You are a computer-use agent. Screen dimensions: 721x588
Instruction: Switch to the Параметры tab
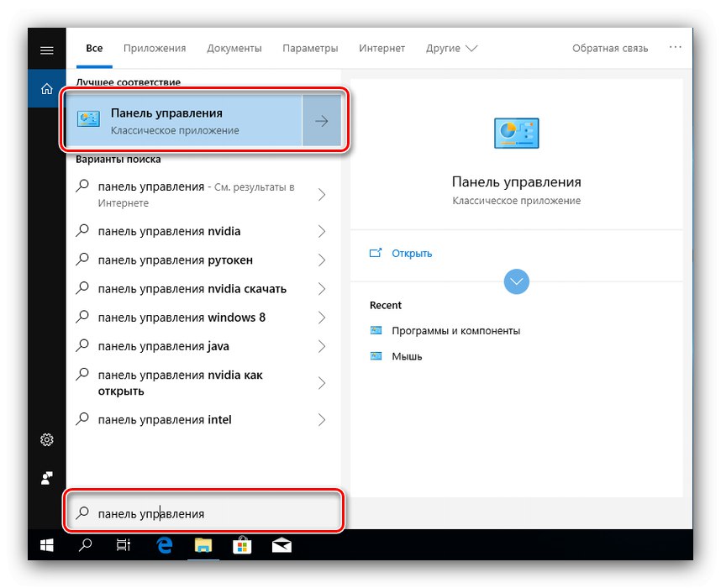click(x=310, y=48)
